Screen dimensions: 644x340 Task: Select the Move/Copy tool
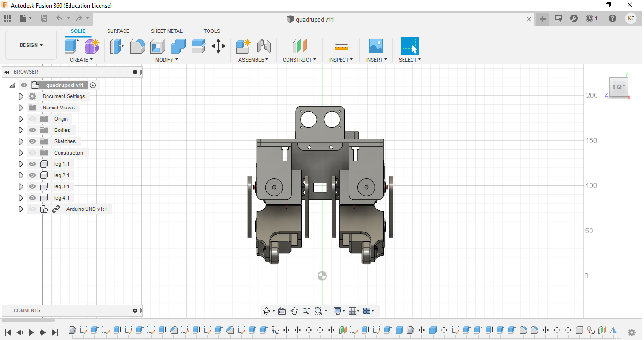[x=218, y=46]
